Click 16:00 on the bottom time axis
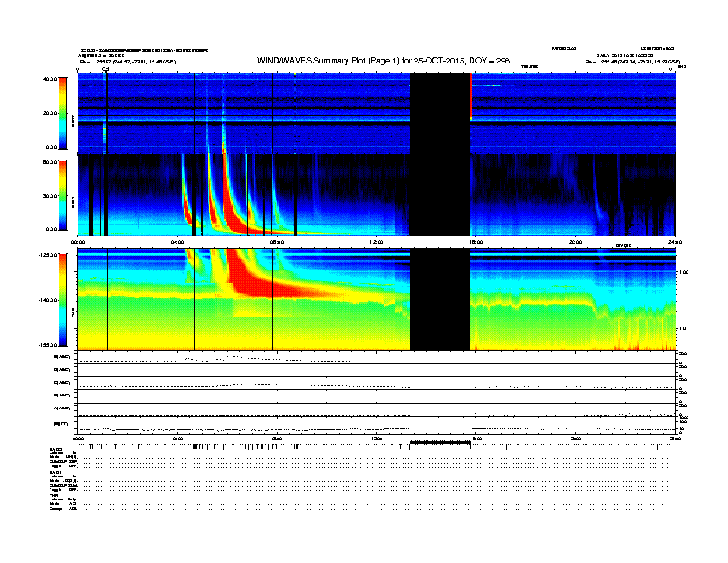The width and height of the screenshot is (728, 563). 476,438
